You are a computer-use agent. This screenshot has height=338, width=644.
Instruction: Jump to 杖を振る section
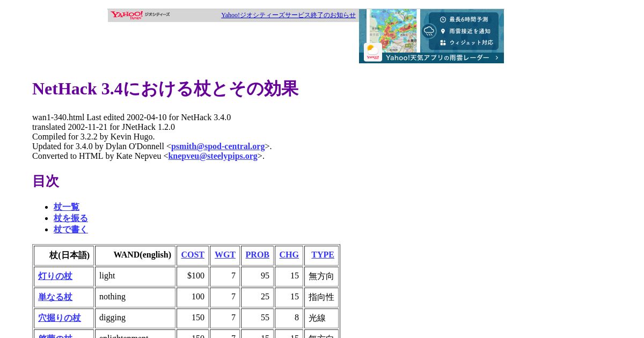71,218
